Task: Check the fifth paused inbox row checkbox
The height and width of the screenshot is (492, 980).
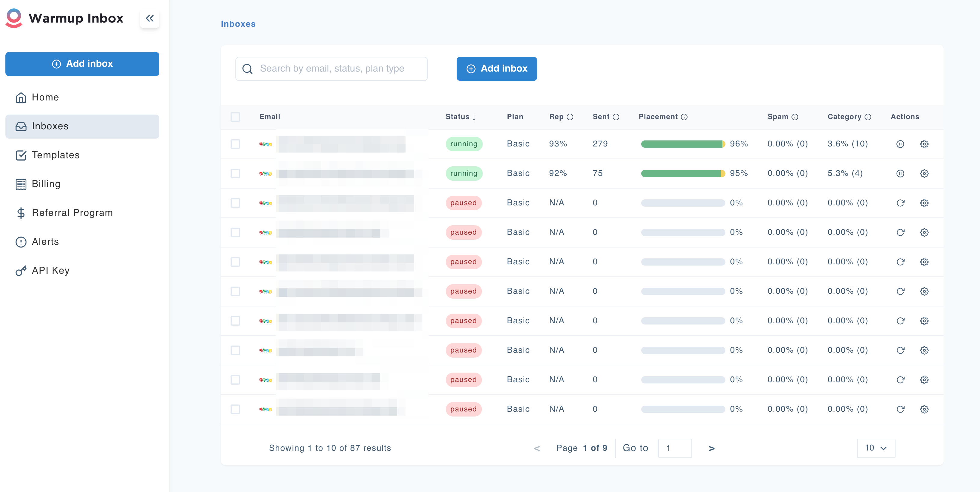Action: click(235, 321)
